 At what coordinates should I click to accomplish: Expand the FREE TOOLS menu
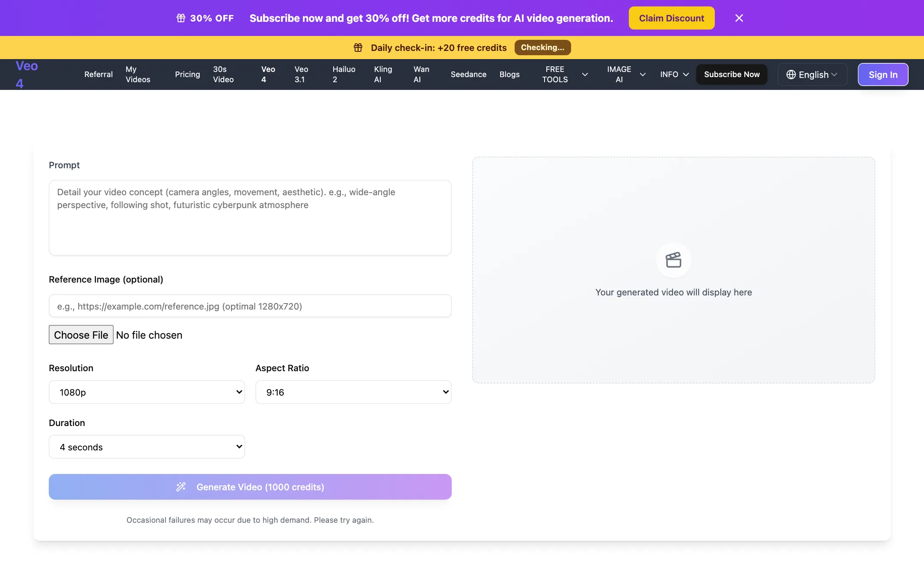coord(565,74)
